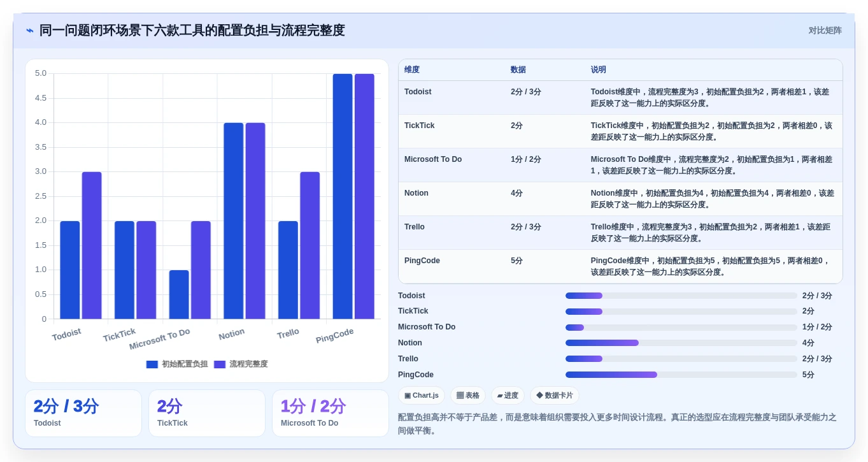Click the Notion x-axis label in chart
The height and width of the screenshot is (462, 868).
(x=231, y=334)
